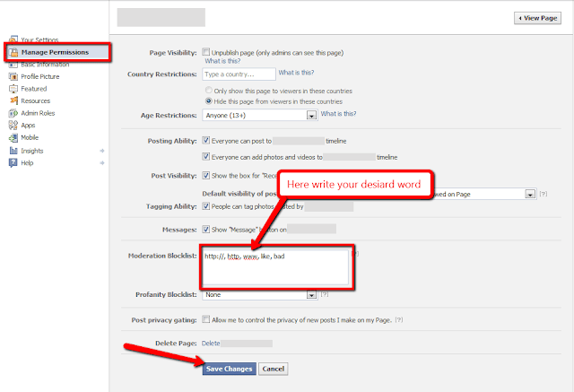Viewport: 574px width, 392px height.
Task: Toggle Everyone can add photos and videos checkbox
Action: point(206,156)
